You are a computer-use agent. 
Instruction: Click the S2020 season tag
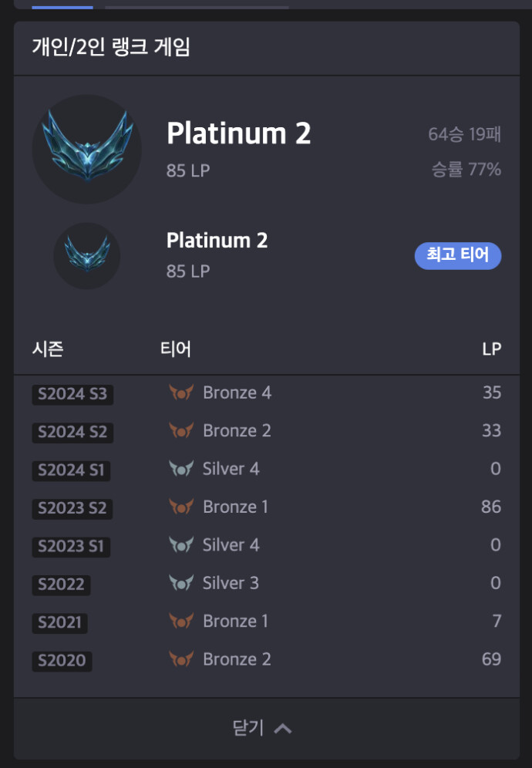coord(62,661)
